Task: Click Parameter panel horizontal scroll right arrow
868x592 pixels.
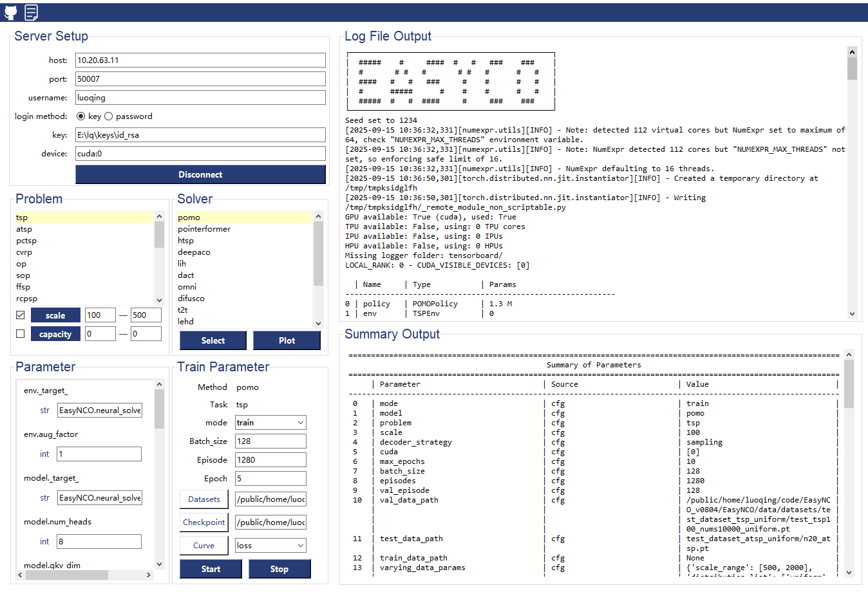Action: pos(149,575)
